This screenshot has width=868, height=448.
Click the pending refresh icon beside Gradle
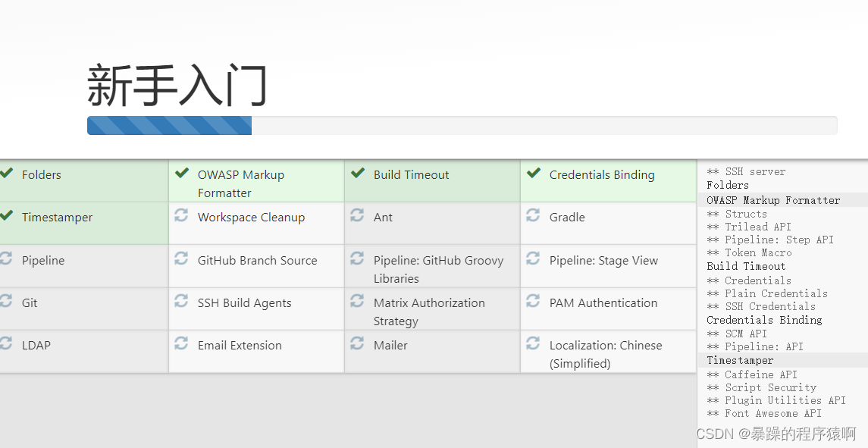(533, 215)
